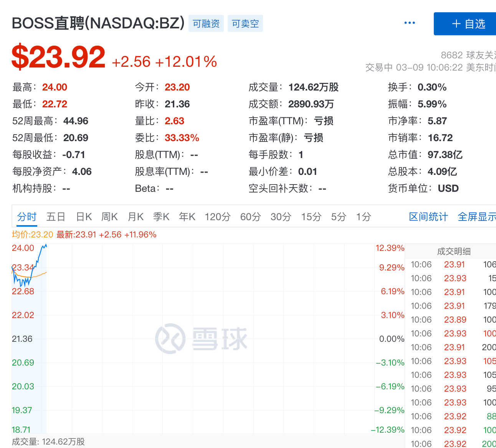
Task: Select the 周K weekly chart tab
Action: (x=109, y=216)
